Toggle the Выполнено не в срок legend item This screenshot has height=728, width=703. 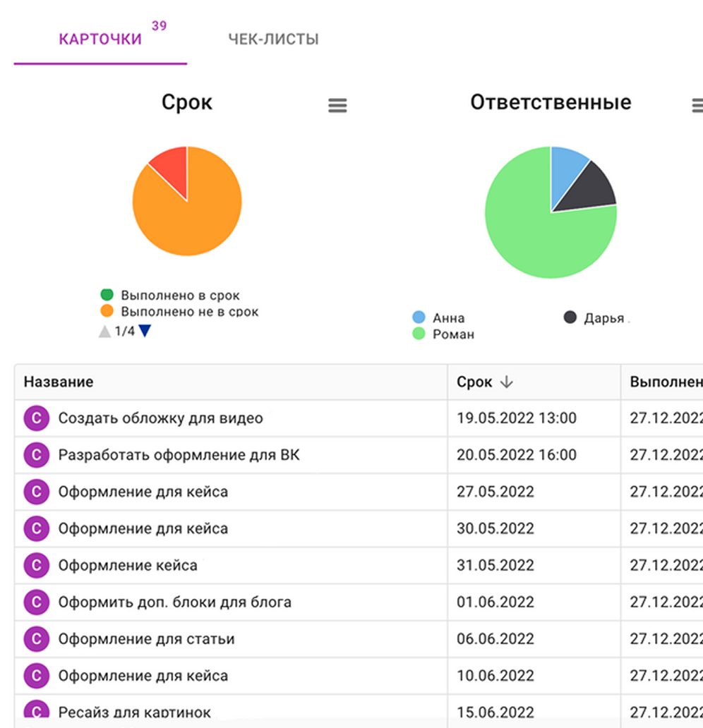[x=189, y=311]
